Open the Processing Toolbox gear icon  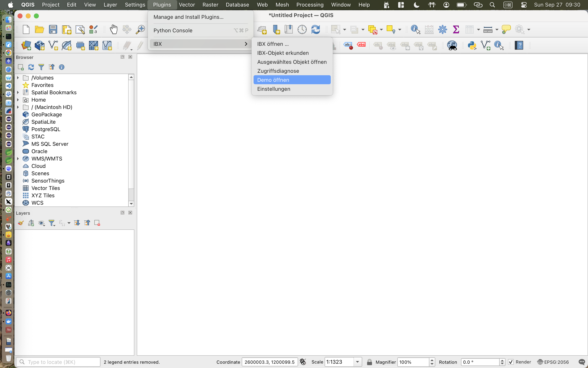tap(442, 30)
